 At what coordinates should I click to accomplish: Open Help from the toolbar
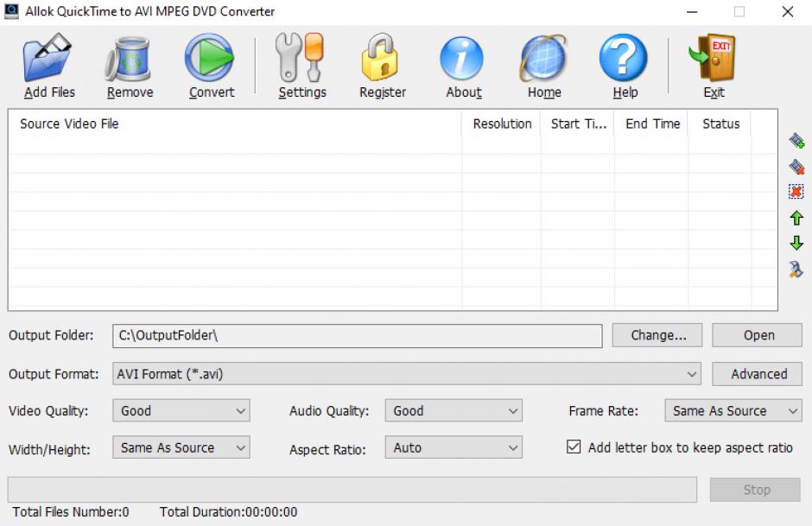[624, 59]
